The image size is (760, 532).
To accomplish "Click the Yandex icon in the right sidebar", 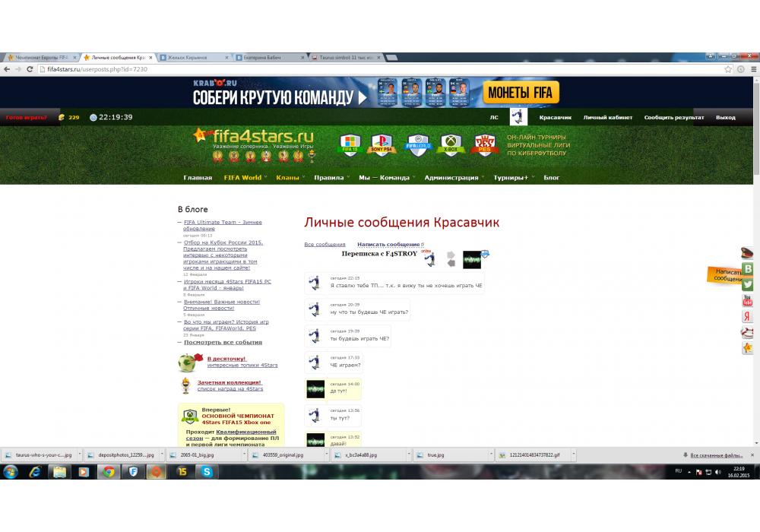I will (747, 316).
